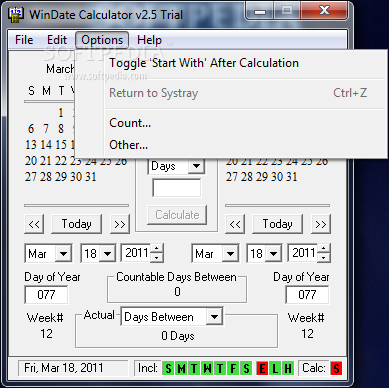Image resolution: width=389 pixels, height=388 pixels.
Task: Toggle green L include indicator
Action: (275, 368)
